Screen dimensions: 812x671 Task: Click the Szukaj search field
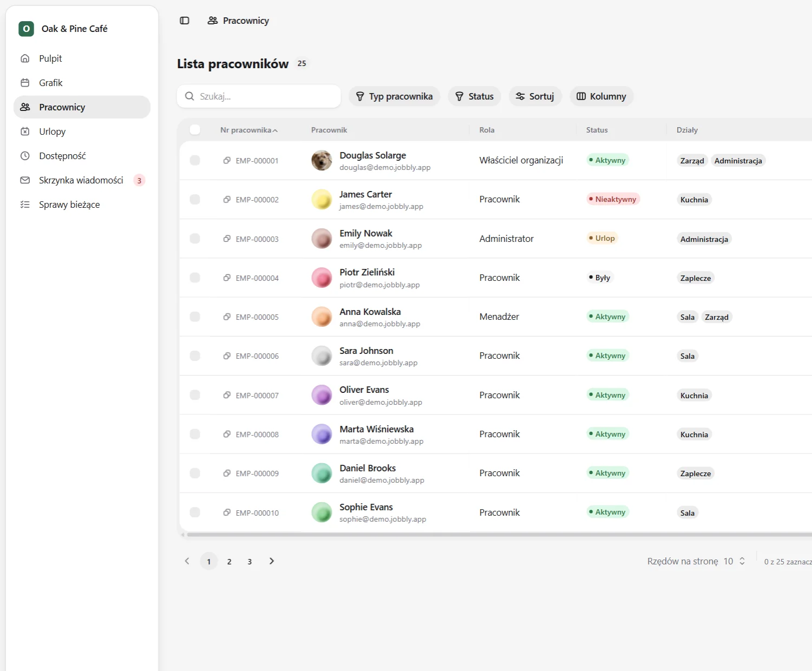point(259,96)
